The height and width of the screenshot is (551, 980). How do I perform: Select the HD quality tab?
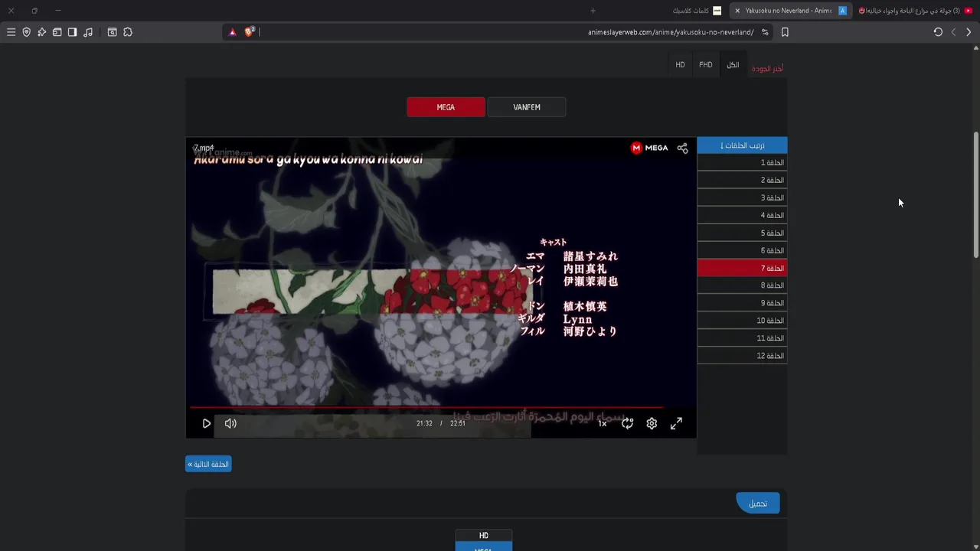(x=680, y=65)
